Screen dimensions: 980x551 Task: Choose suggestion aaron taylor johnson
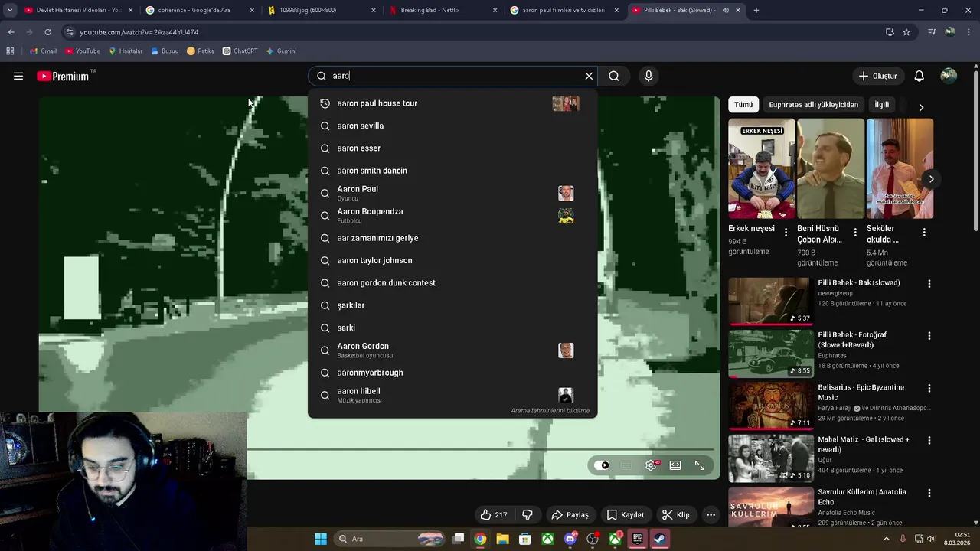[x=452, y=260]
